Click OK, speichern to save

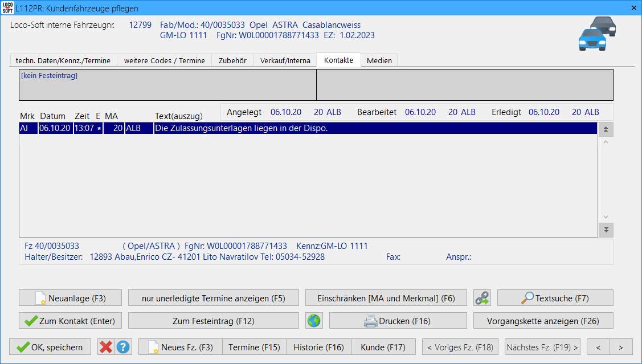(50, 347)
